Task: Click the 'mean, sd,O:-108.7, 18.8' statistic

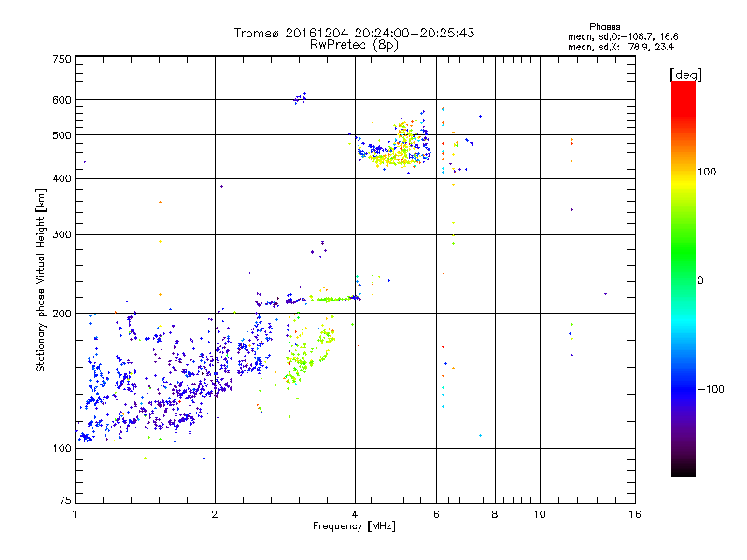Action: [x=623, y=36]
